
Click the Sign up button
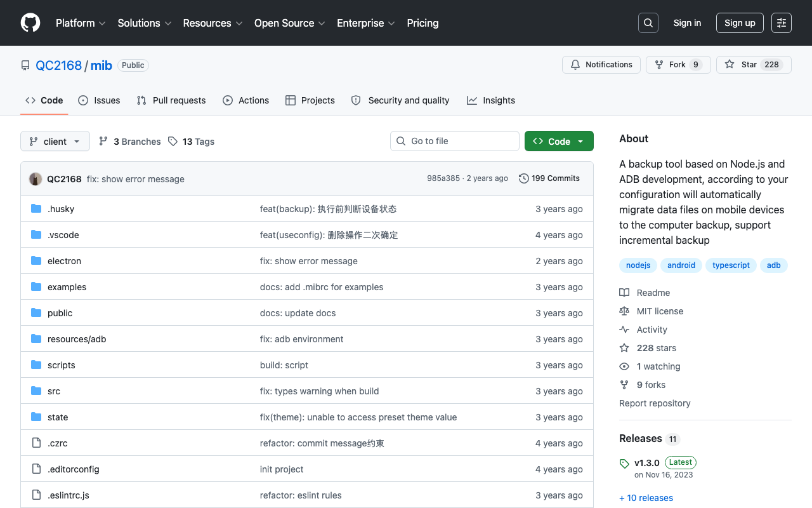pos(740,23)
